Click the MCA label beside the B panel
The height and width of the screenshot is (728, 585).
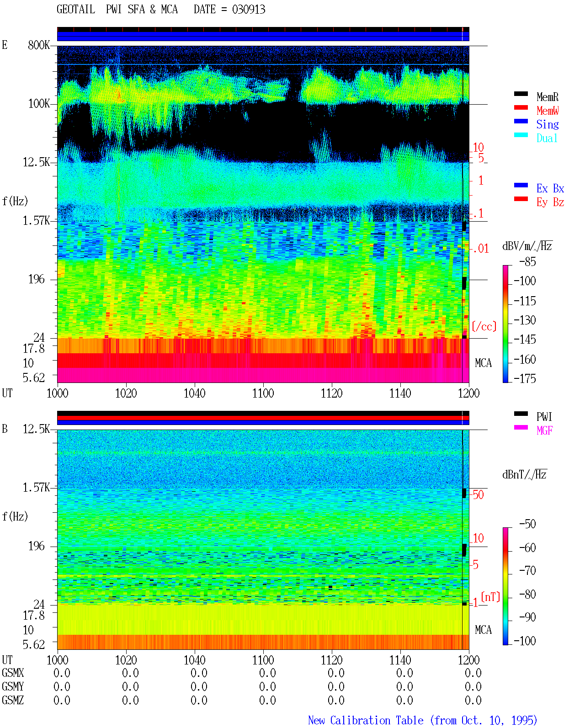click(483, 630)
